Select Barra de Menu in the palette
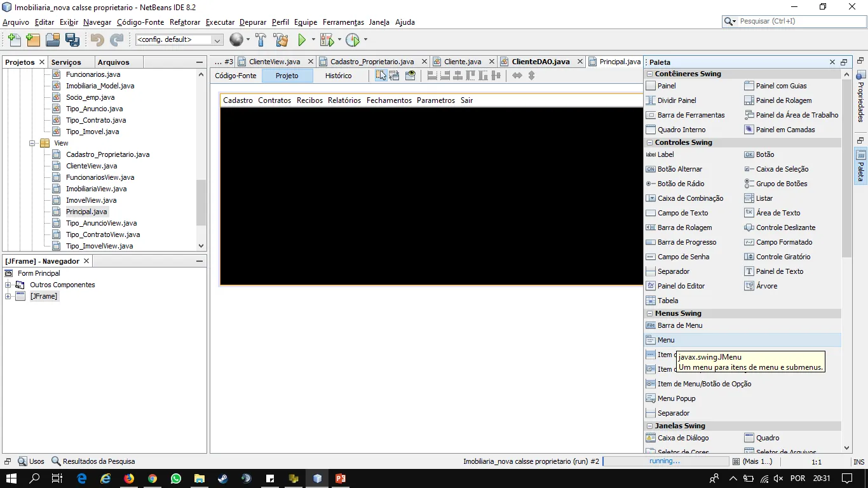868x488 pixels. 679,325
